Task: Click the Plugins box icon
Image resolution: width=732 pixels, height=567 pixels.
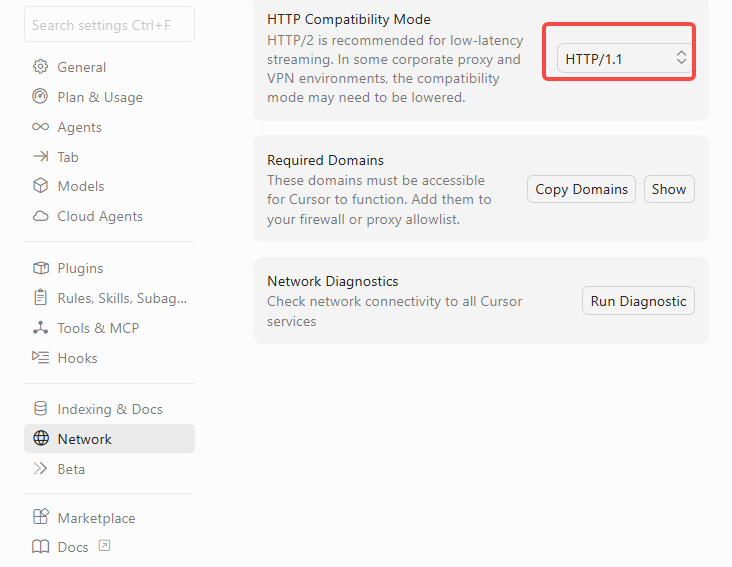Action: 41,268
